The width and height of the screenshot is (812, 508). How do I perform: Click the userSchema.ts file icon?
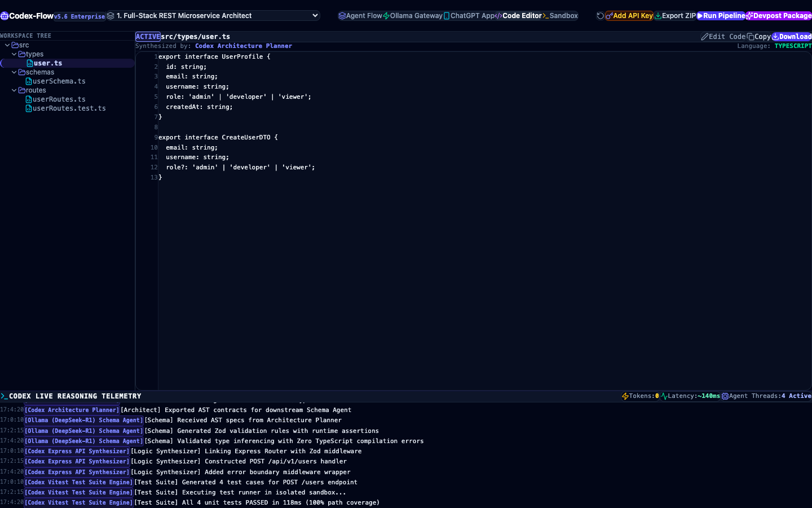pyautogui.click(x=29, y=81)
